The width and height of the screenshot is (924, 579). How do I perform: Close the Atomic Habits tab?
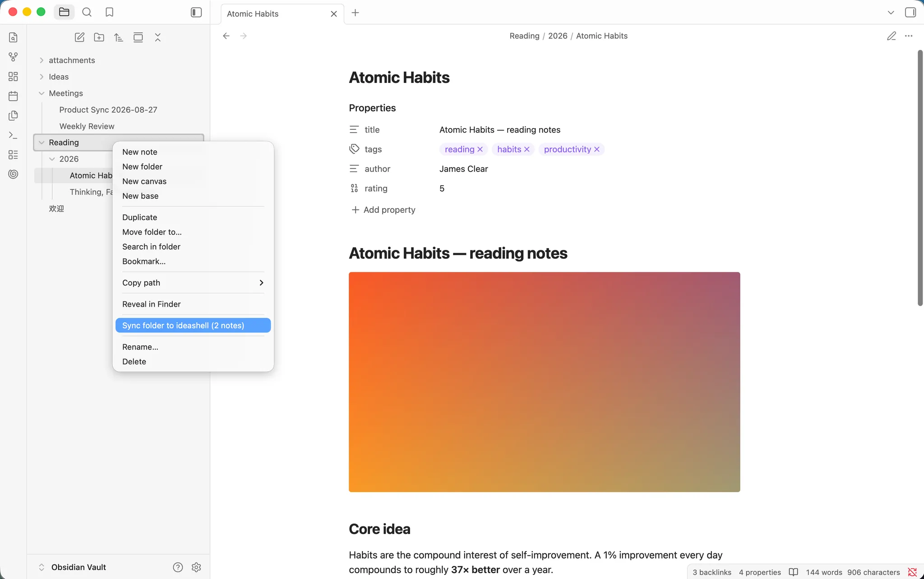tap(334, 14)
